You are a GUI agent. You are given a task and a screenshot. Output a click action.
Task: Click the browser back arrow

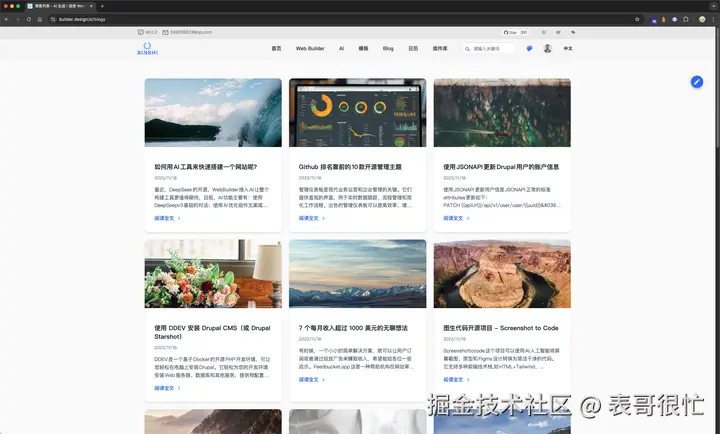pyautogui.click(x=6, y=19)
